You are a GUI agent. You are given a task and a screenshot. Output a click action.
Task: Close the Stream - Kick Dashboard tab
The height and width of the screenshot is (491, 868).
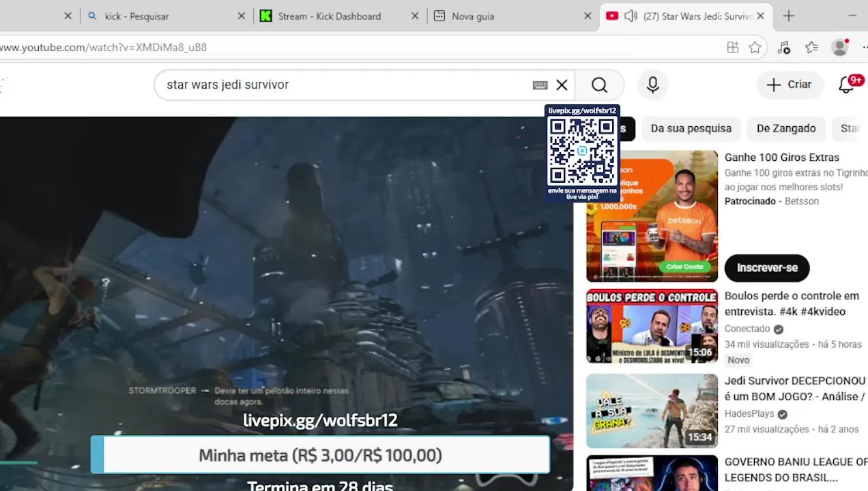415,16
